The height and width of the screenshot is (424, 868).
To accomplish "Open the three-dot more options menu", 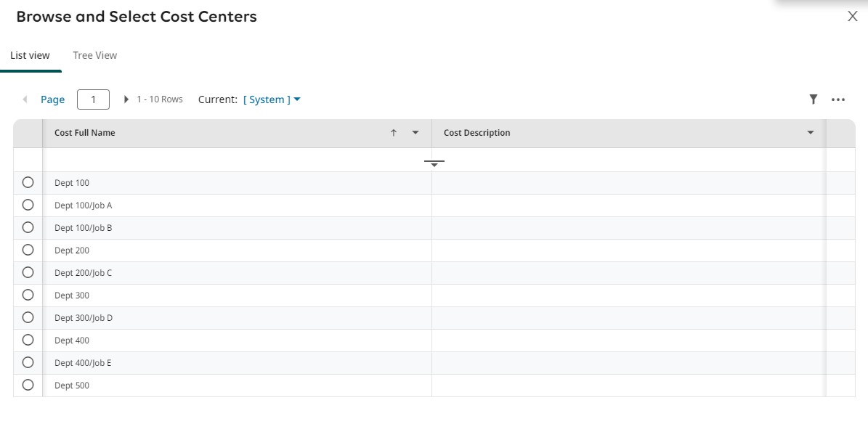I will tap(838, 100).
